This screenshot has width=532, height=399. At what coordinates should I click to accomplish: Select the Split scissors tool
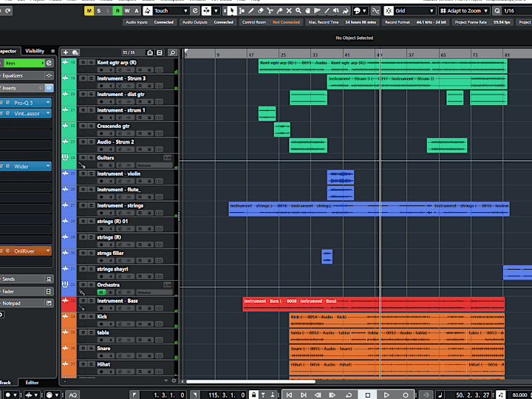(x=270, y=11)
